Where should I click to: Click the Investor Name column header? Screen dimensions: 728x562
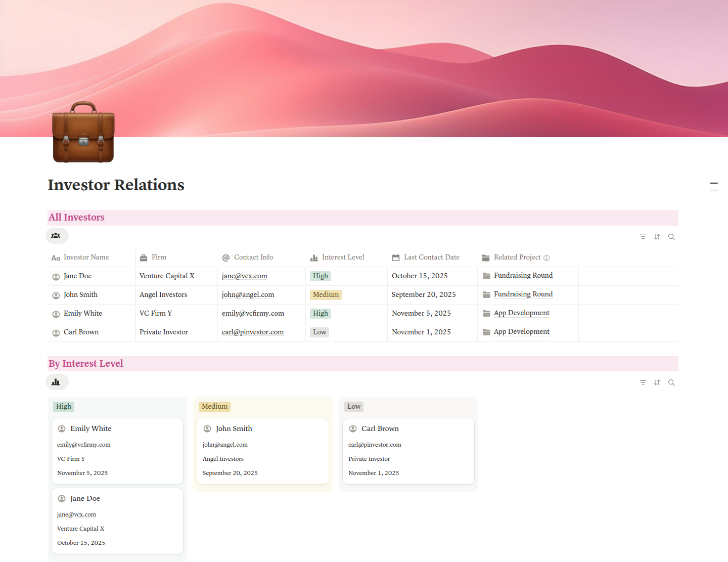[x=92, y=257]
